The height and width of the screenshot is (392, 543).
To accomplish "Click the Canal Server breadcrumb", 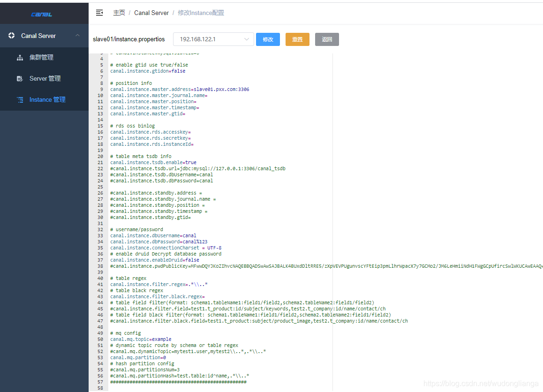I will tap(151, 13).
